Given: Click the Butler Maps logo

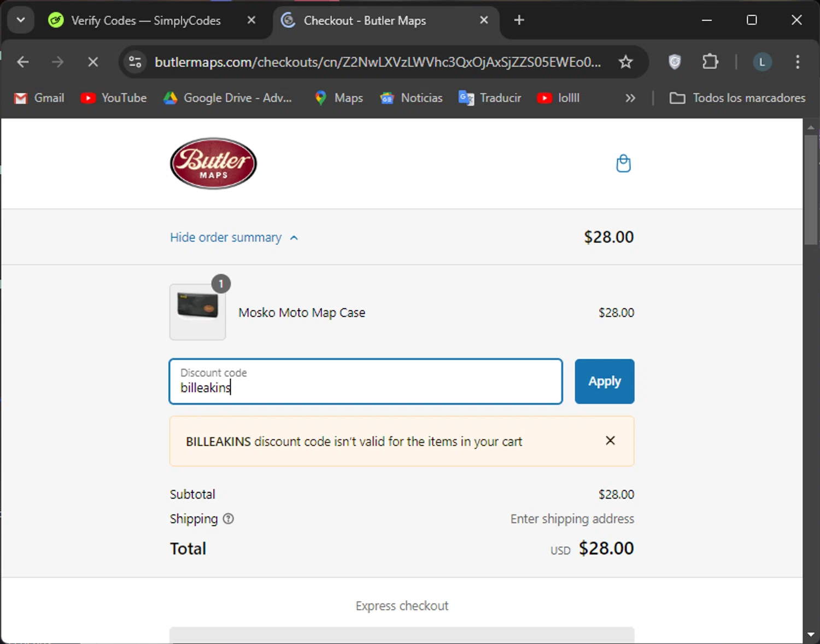Looking at the screenshot, I should [213, 163].
